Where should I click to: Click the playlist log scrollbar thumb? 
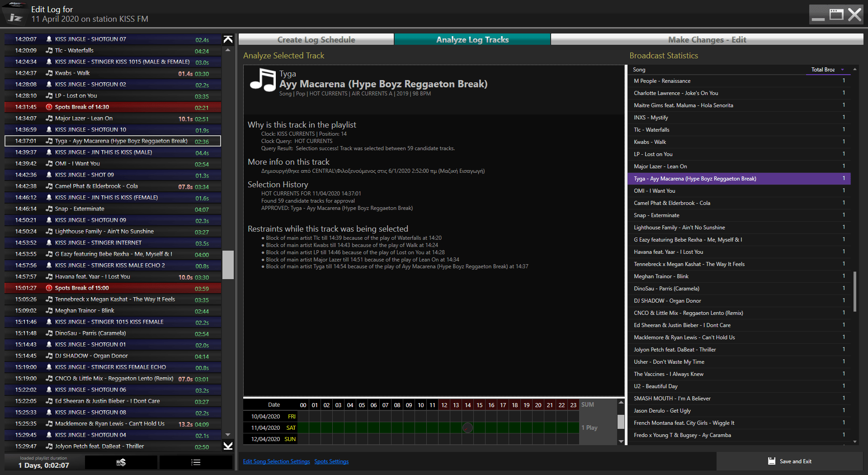coord(228,265)
